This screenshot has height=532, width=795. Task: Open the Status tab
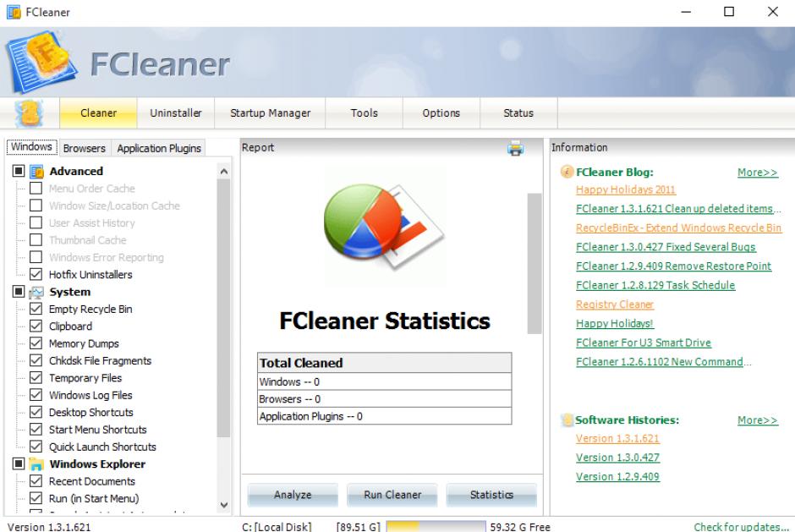(x=518, y=113)
